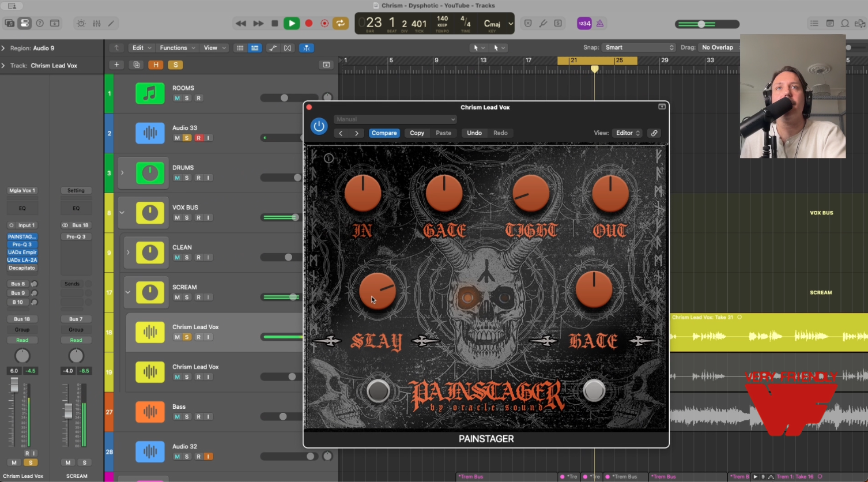Open the Snap Smart dropdown
This screenshot has height=482, width=868.
(x=639, y=47)
